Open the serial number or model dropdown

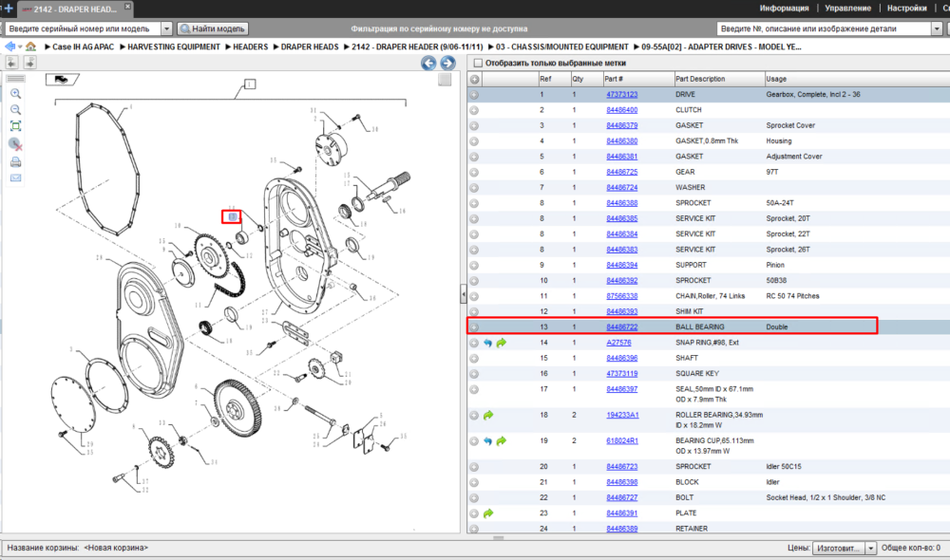[x=166, y=28]
